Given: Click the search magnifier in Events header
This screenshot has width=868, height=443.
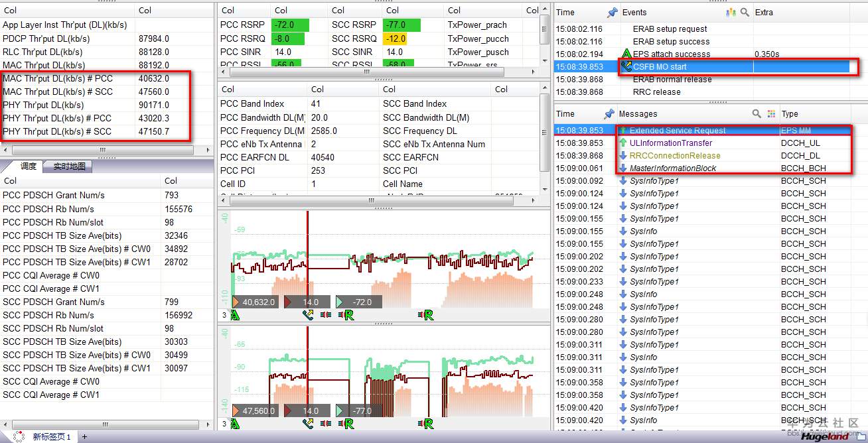Looking at the screenshot, I should point(745,13).
